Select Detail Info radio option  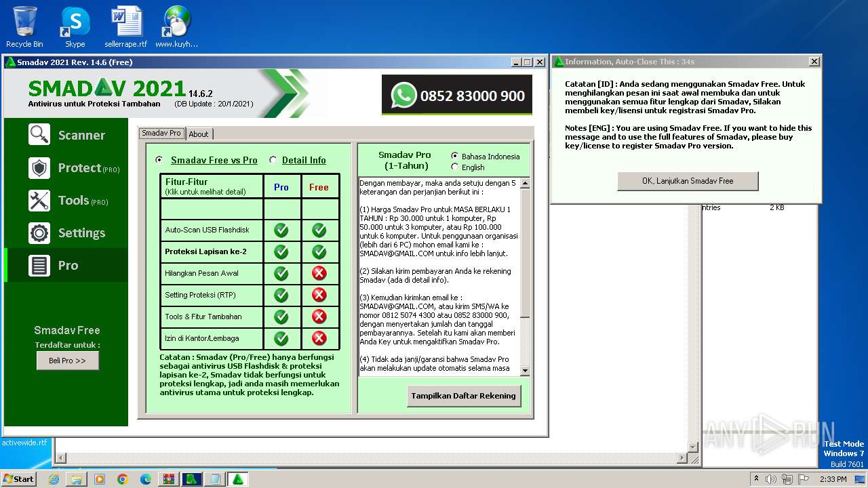pyautogui.click(x=273, y=160)
